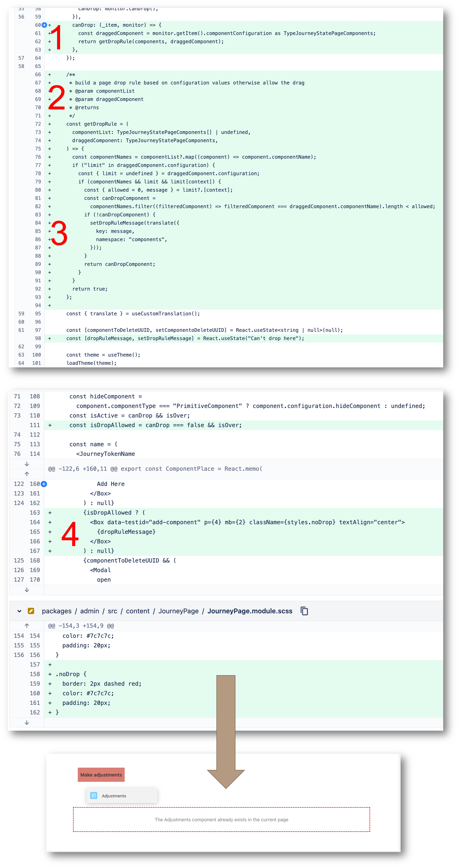The height and width of the screenshot is (868, 459).
Task: Click line 'const theme = useTheme();'
Action: [x=103, y=355]
